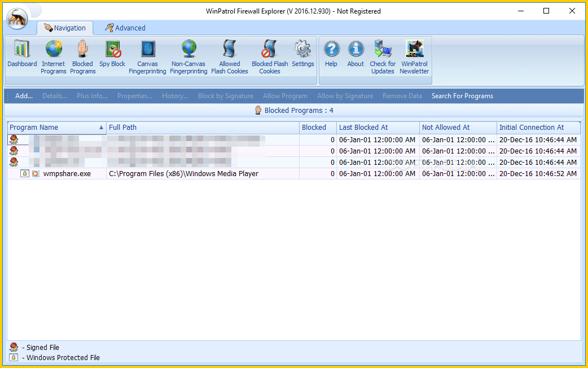Click the WinPatrol dog application logo
Viewport: 588px width, 368px height.
[17, 18]
